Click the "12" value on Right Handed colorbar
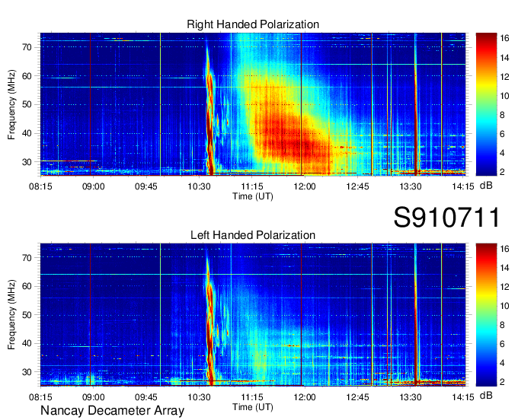Viewport: 518px width, 420px height. 504,77
